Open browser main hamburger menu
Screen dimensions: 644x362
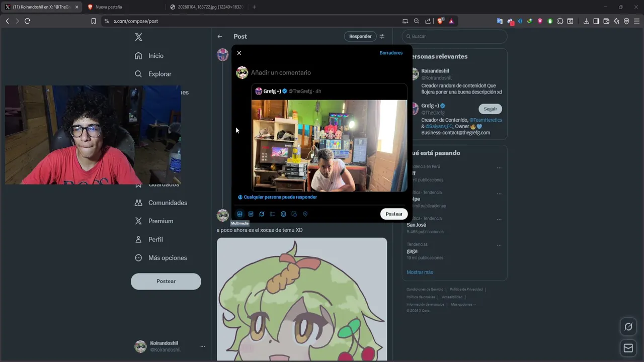[x=636, y=21]
